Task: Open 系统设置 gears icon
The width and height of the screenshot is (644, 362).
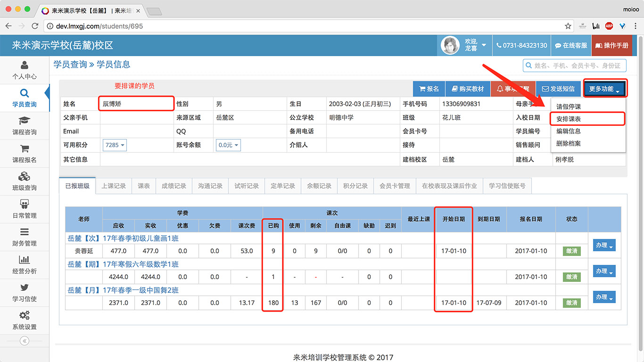Action: (x=25, y=316)
